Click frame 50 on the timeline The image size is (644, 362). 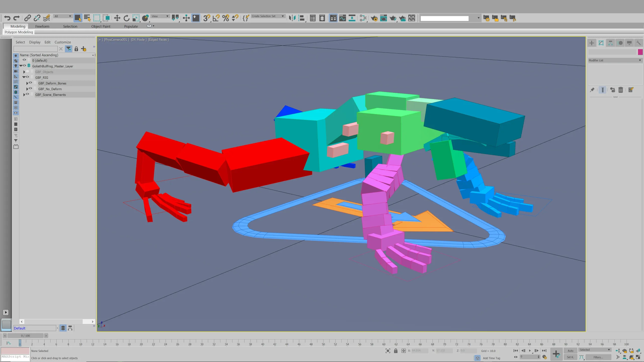tap(323, 344)
